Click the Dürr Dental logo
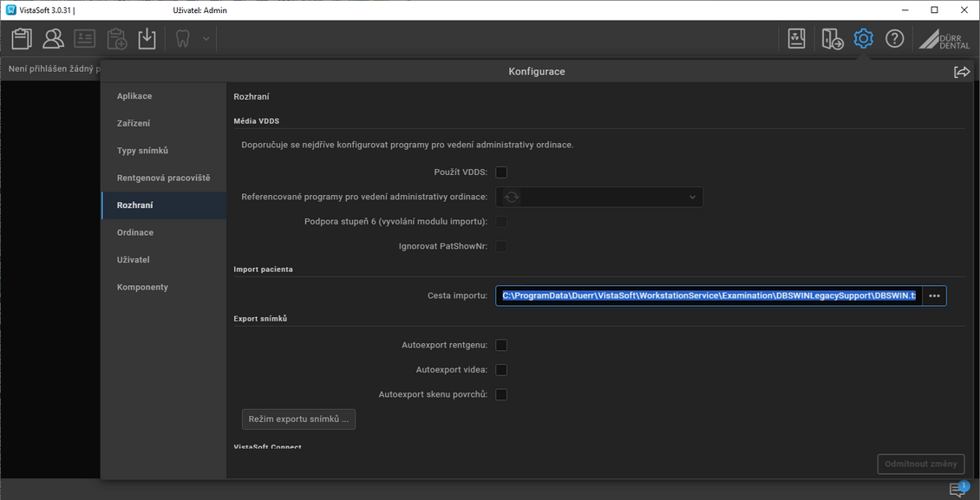This screenshot has width=980, height=500. pyautogui.click(x=944, y=39)
